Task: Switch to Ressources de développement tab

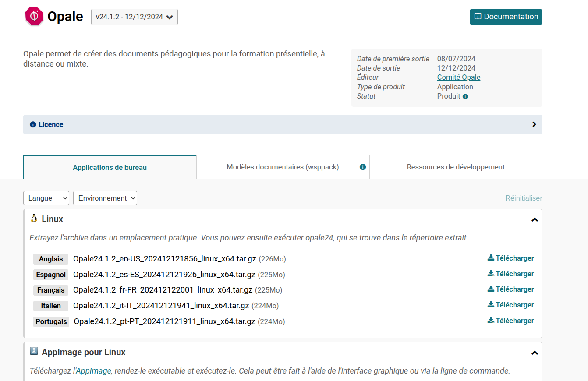Action: coord(456,167)
